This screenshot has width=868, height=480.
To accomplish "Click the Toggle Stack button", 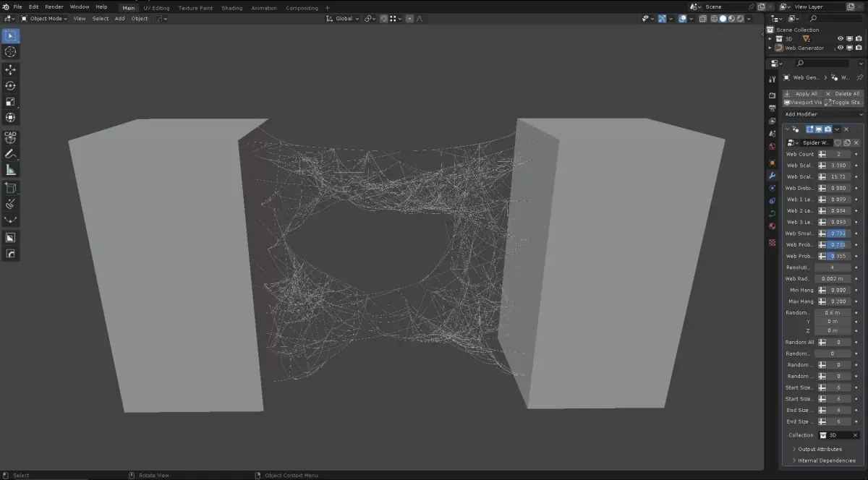I will pyautogui.click(x=843, y=103).
